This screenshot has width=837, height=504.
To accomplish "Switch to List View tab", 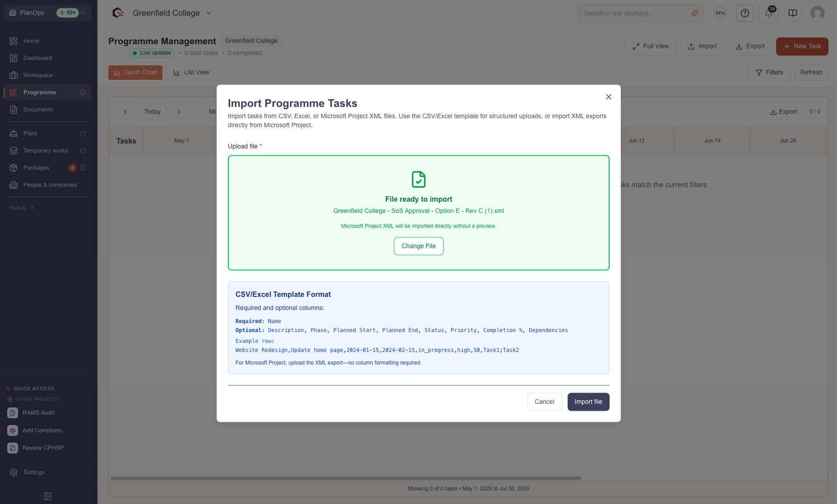I will (191, 73).
